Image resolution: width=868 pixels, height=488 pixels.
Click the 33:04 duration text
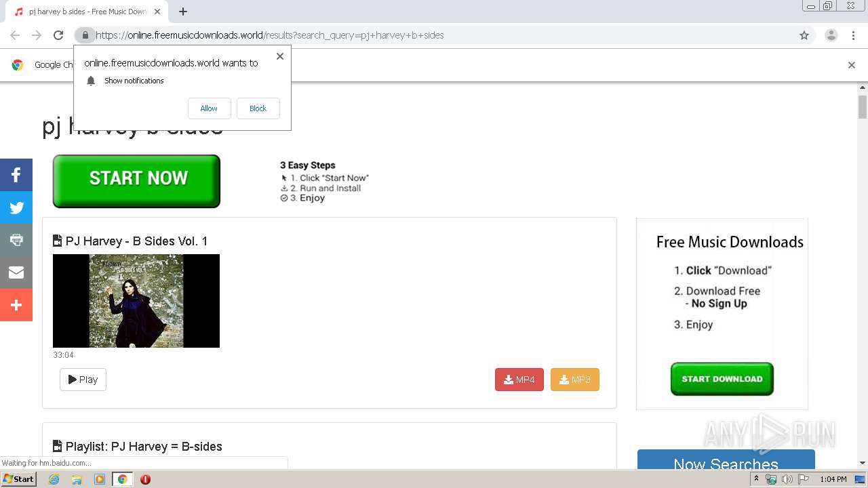pos(64,355)
